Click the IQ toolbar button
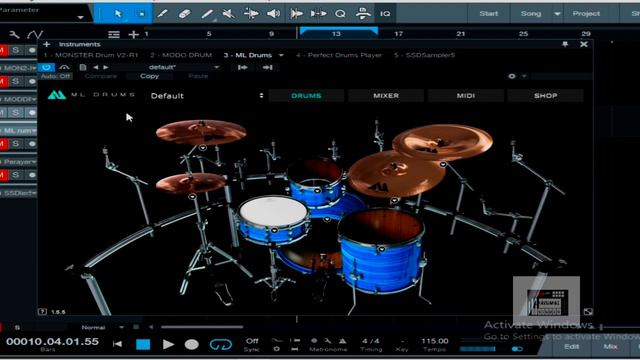Screen dimensions: 640x360 pyautogui.click(x=385, y=13)
